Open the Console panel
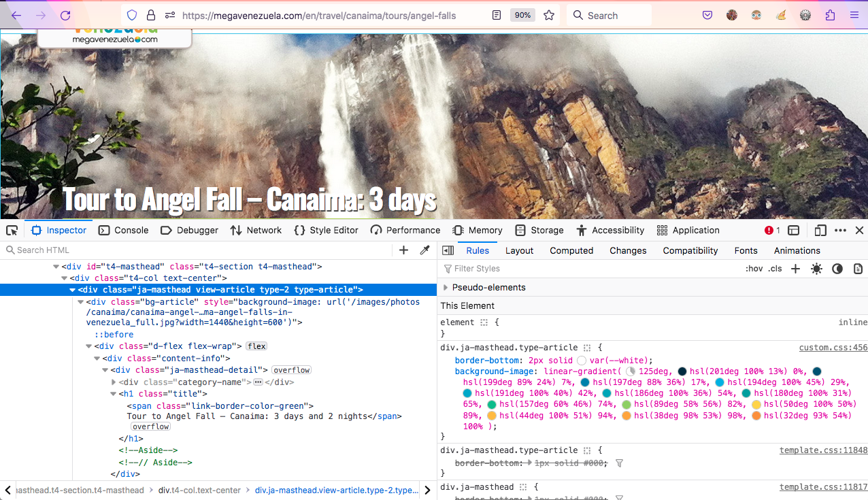The height and width of the screenshot is (500, 868). [123, 231]
